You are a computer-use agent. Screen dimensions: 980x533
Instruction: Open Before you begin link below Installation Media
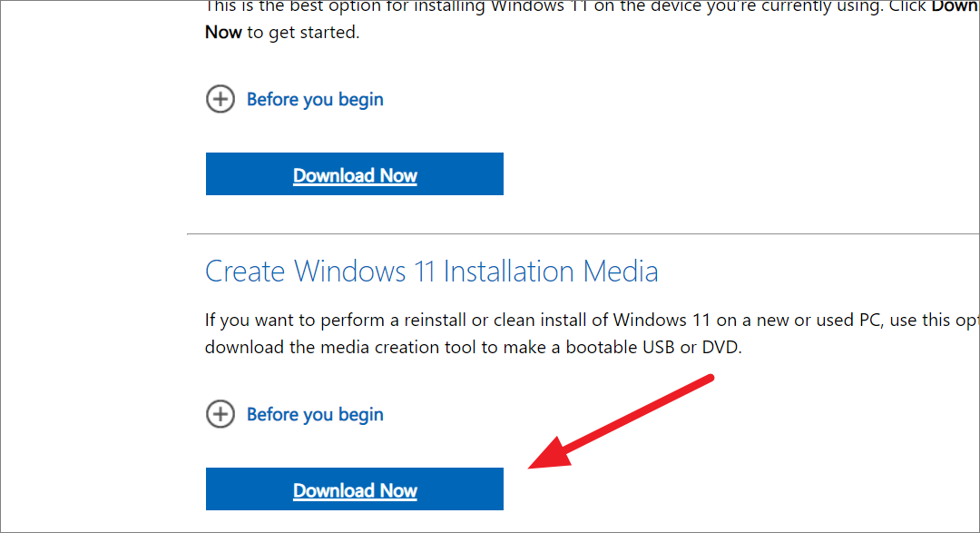coord(315,414)
